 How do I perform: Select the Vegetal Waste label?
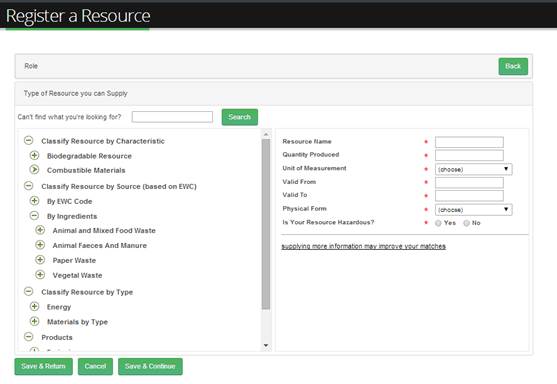coord(77,275)
